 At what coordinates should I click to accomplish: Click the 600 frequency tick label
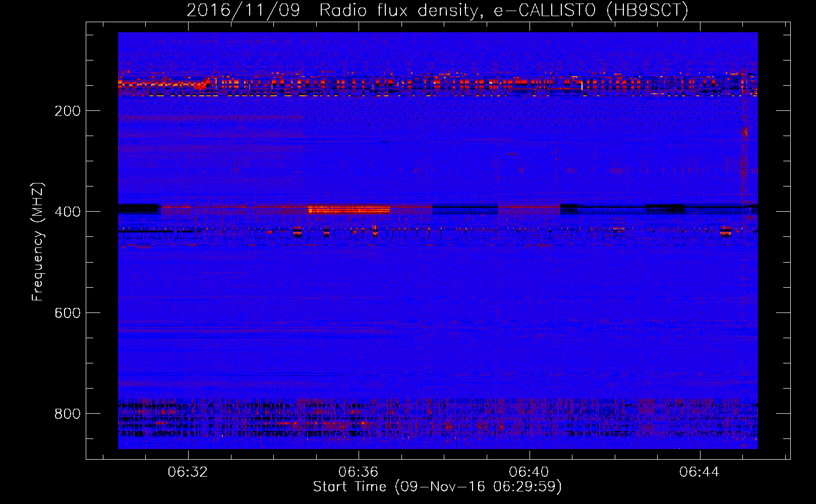pos(68,313)
